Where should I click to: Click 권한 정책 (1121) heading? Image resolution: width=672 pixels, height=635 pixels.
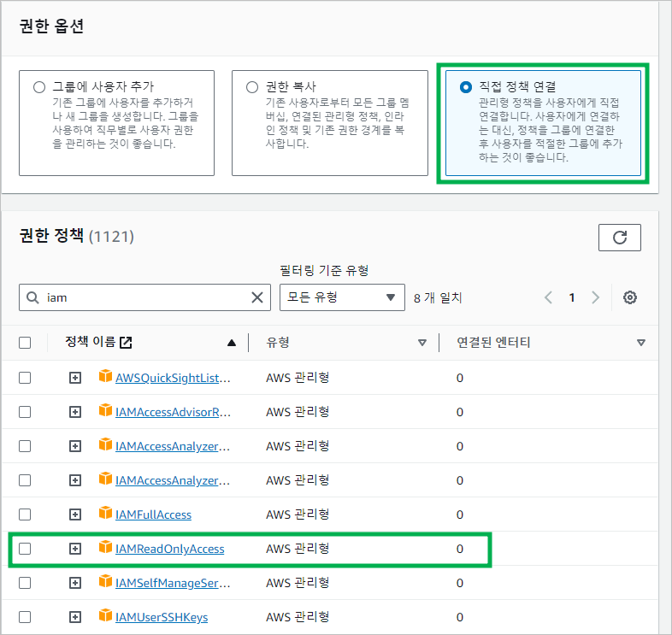[77, 236]
